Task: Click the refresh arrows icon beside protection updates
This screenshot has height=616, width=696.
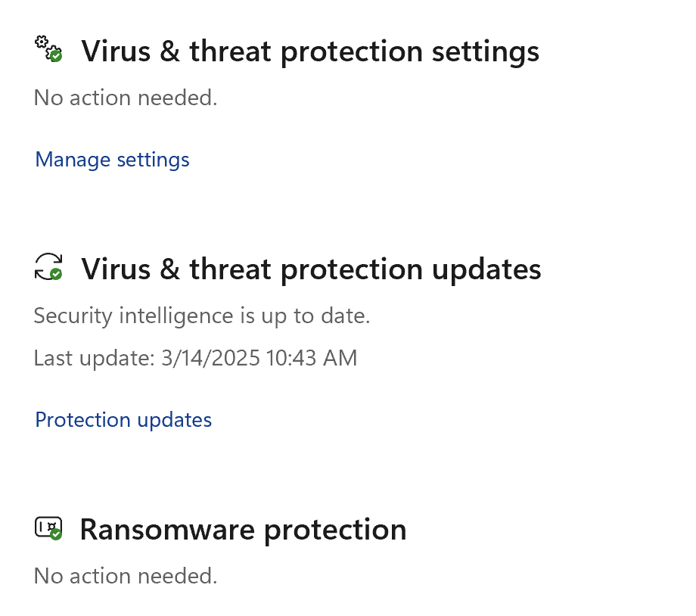Action: 48,266
